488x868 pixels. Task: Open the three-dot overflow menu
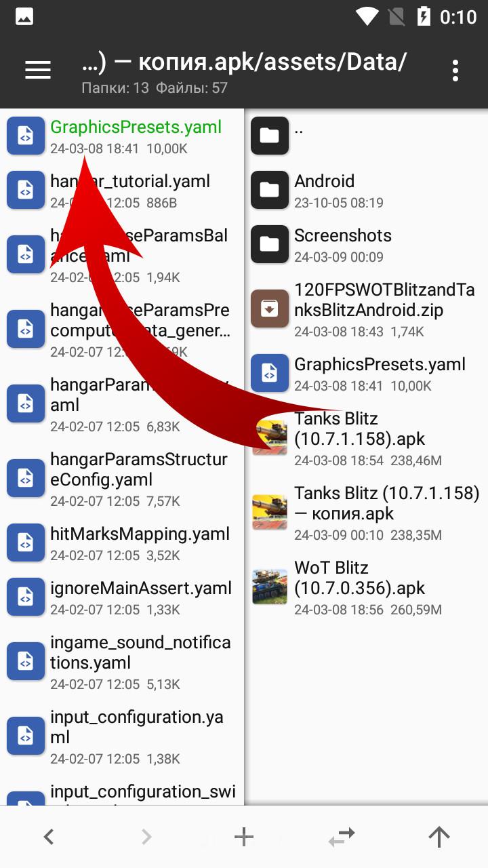[x=455, y=70]
